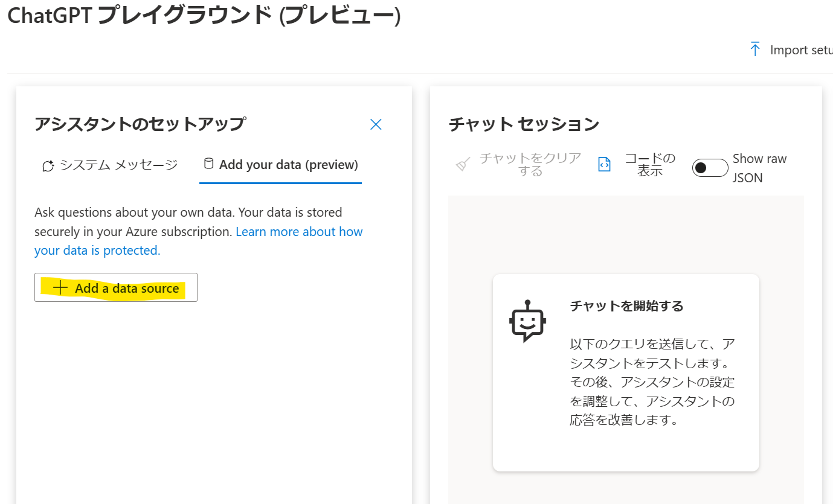Click the code file icon beside コードの表示
Viewport: 833px width, 504px height.
[605, 164]
